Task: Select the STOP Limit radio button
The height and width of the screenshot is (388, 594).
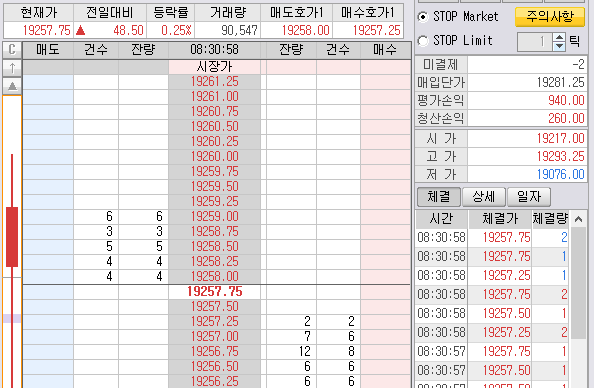Action: [423, 41]
